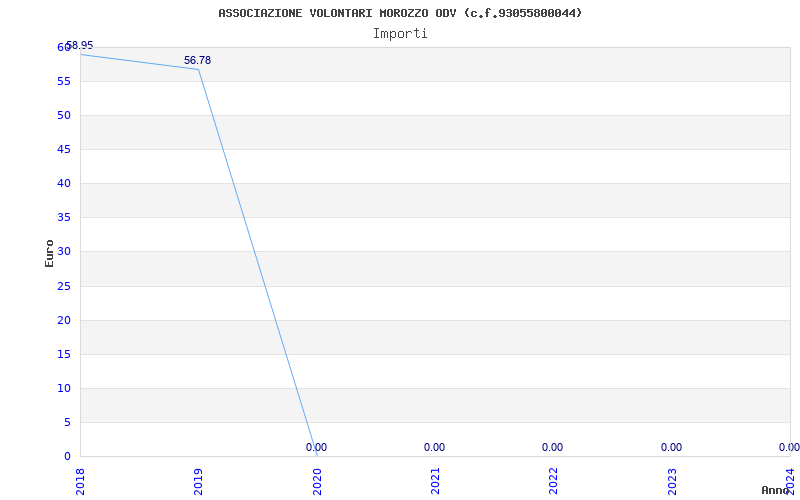Screen dimensions: 800x500
Task: Click the 15 y-axis tick label
Action: 64,354
